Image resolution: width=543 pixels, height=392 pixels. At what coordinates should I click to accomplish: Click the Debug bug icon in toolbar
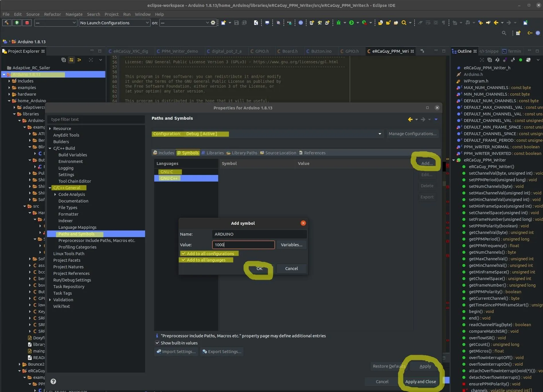[x=339, y=23]
